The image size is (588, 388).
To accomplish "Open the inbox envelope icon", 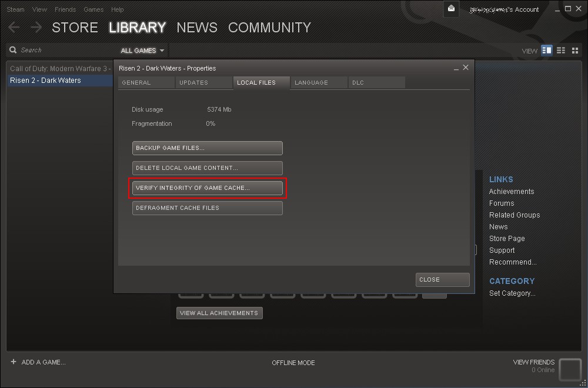I will (x=451, y=9).
